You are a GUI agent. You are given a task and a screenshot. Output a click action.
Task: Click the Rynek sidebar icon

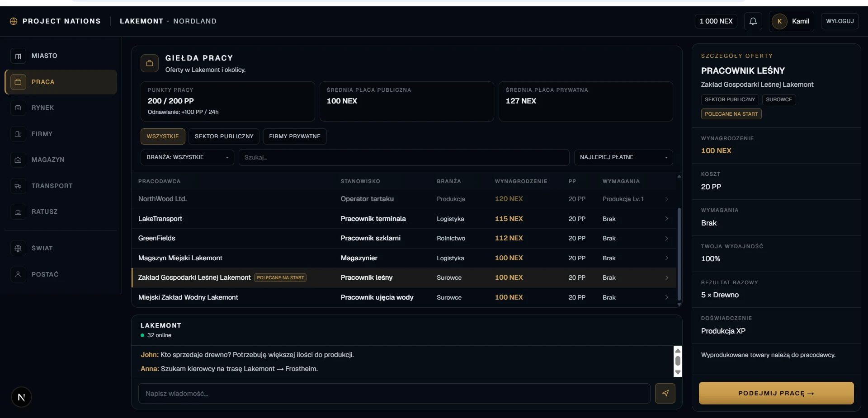18,108
